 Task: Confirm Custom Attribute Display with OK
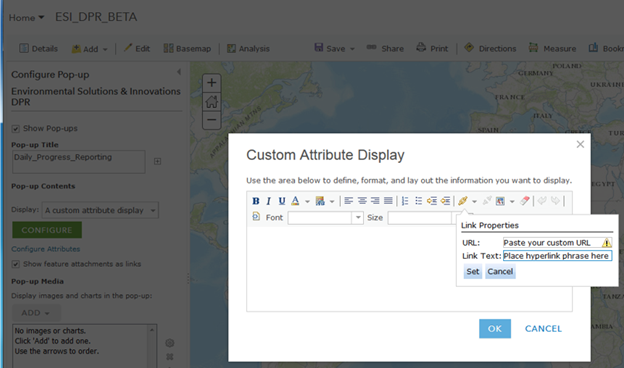pos(495,329)
